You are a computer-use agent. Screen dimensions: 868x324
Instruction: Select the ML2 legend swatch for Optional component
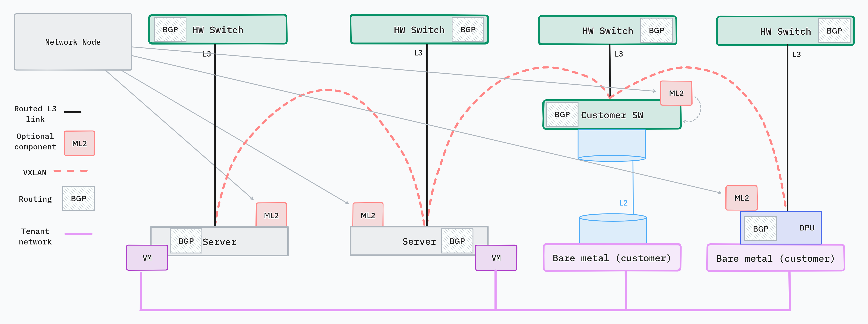80,143
